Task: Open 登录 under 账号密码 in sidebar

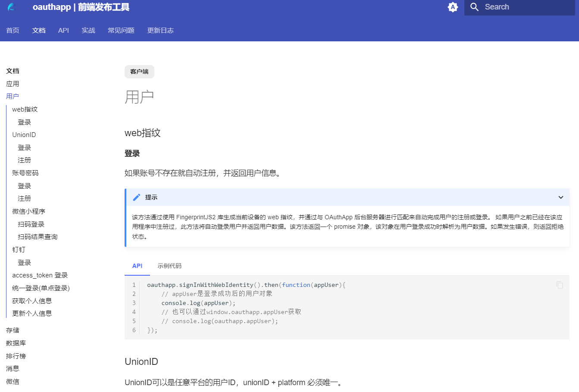Action: (x=24, y=186)
